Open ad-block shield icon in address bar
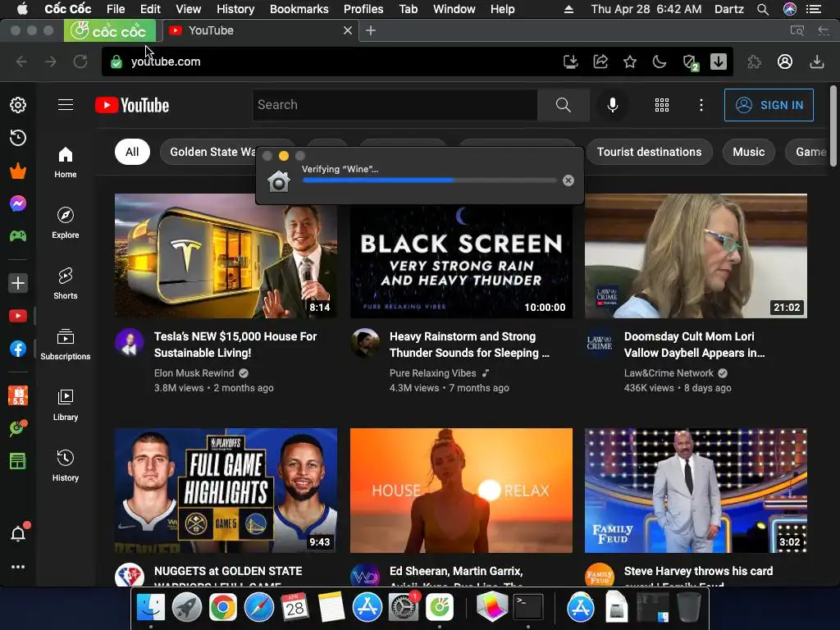The height and width of the screenshot is (630, 840). pyautogui.click(x=691, y=62)
